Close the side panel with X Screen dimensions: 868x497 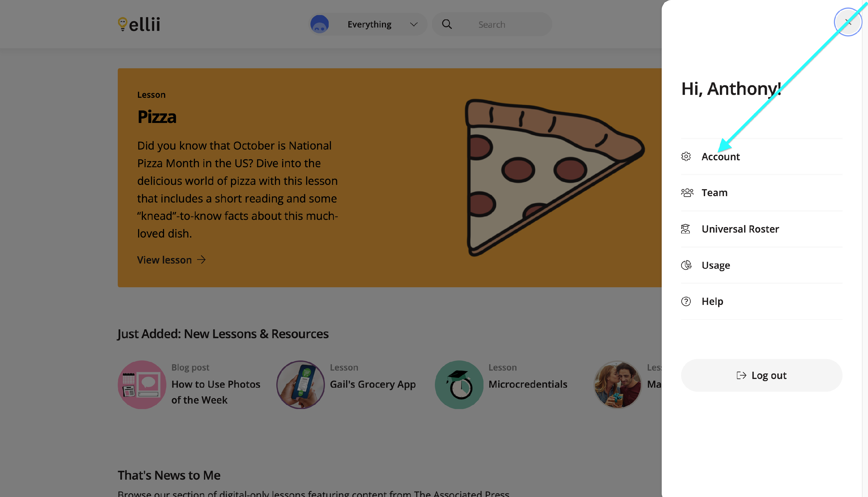(848, 22)
